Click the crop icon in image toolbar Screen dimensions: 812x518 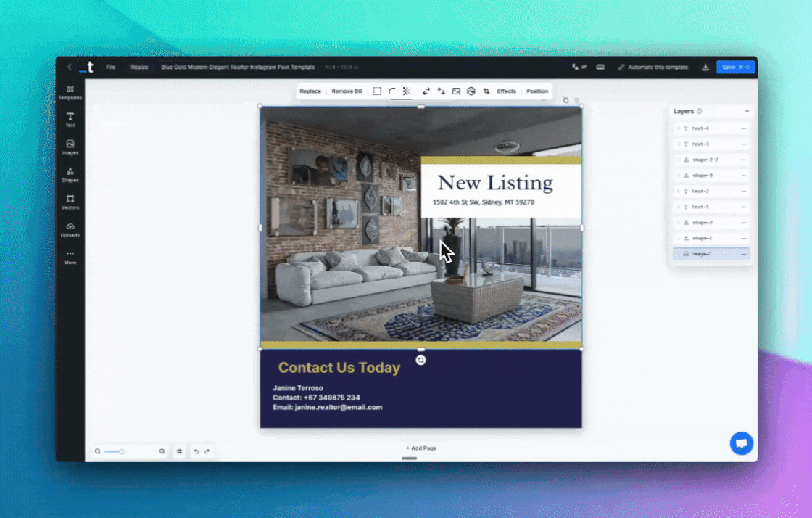click(486, 91)
